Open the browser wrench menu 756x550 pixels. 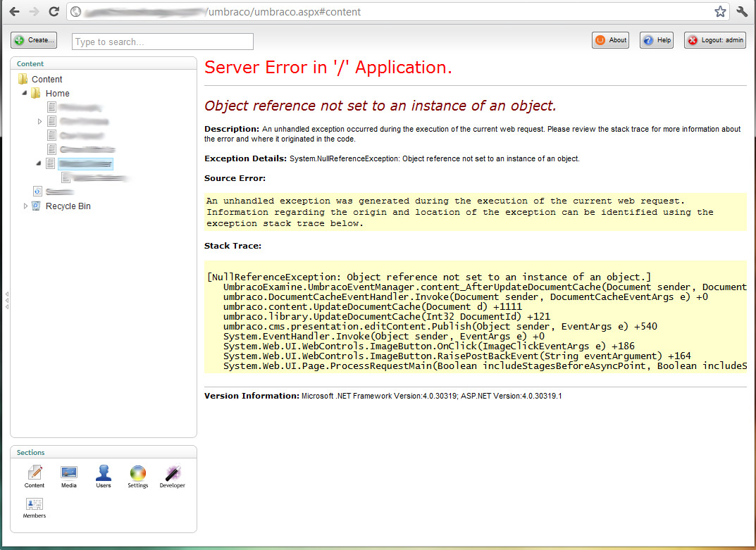point(742,11)
